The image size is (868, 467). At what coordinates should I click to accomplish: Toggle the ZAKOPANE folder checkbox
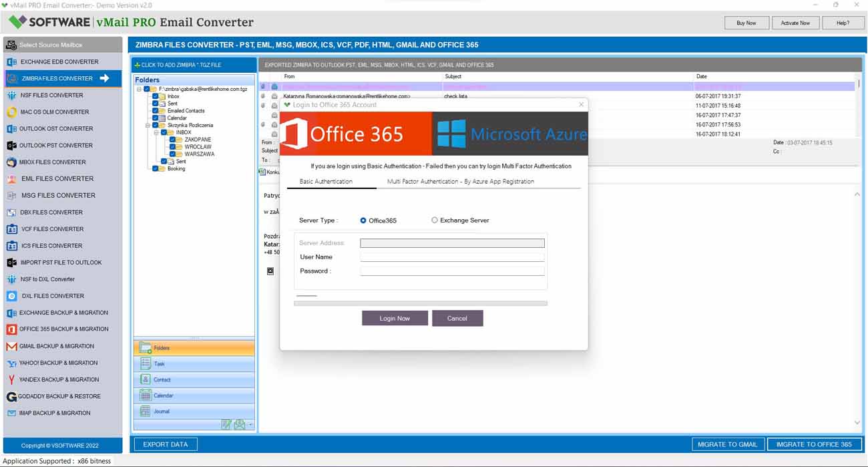(x=173, y=140)
